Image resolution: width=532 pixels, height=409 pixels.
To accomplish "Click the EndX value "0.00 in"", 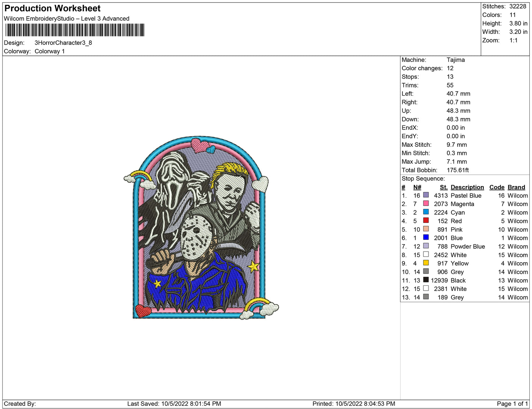I will (x=456, y=127).
